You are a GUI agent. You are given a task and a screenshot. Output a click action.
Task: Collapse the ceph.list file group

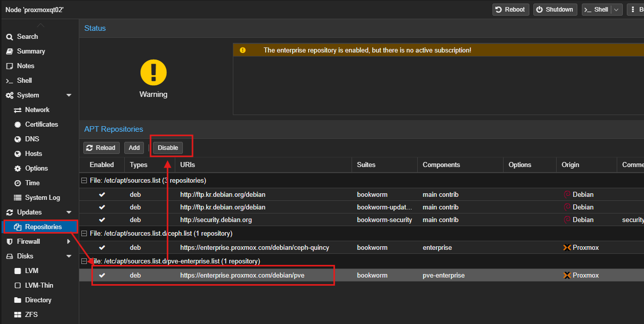point(84,233)
